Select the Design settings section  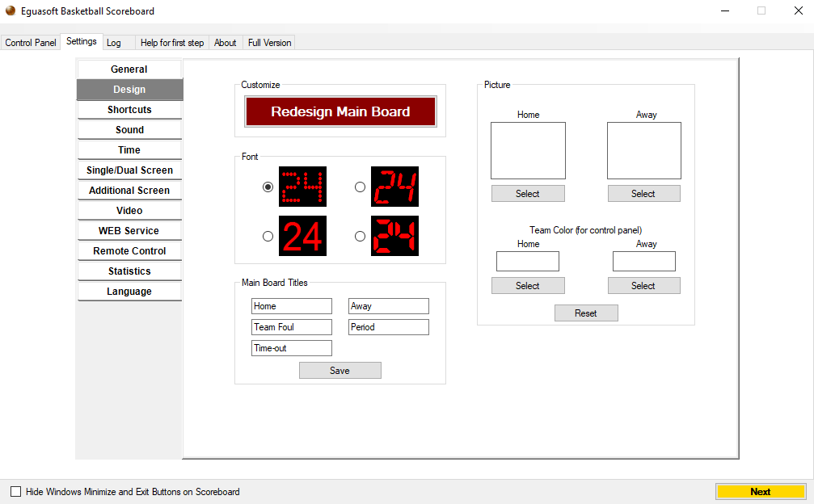(129, 89)
